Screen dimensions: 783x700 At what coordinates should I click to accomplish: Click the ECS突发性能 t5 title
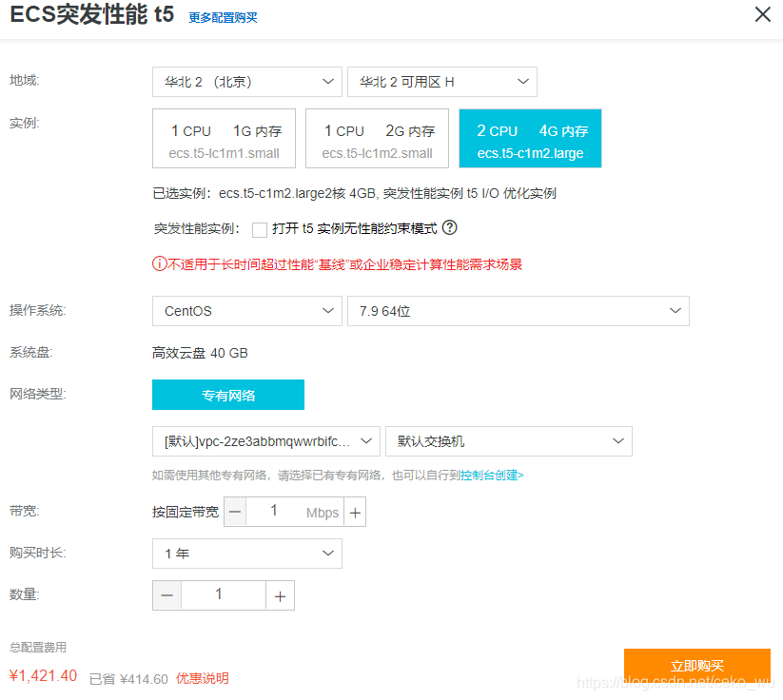click(92, 14)
